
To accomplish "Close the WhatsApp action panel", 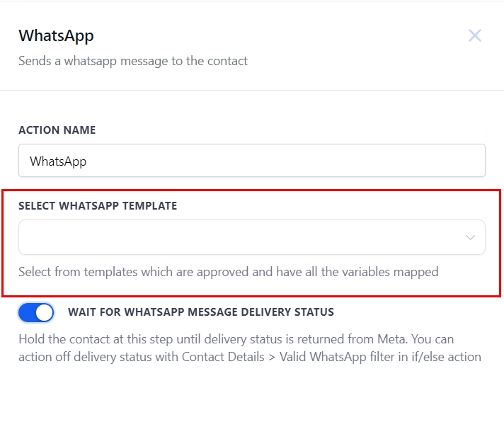I will click(475, 35).
